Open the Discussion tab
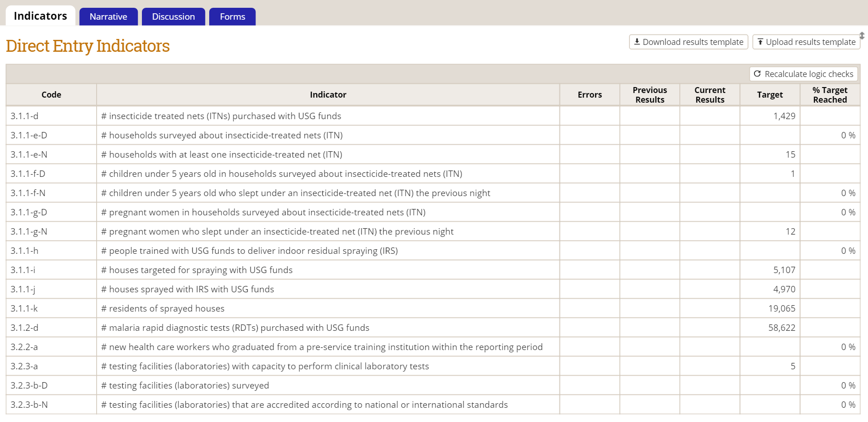868x422 pixels. 174,17
